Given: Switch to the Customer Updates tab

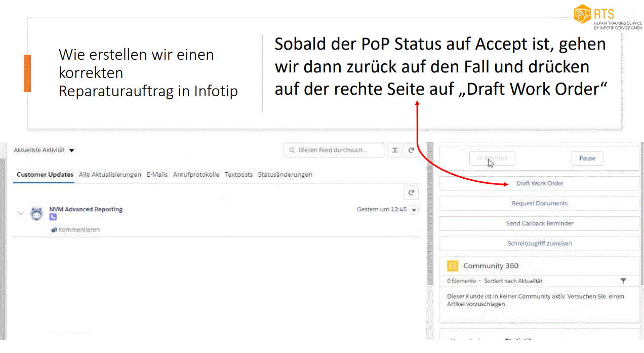Looking at the screenshot, I should [x=45, y=175].
